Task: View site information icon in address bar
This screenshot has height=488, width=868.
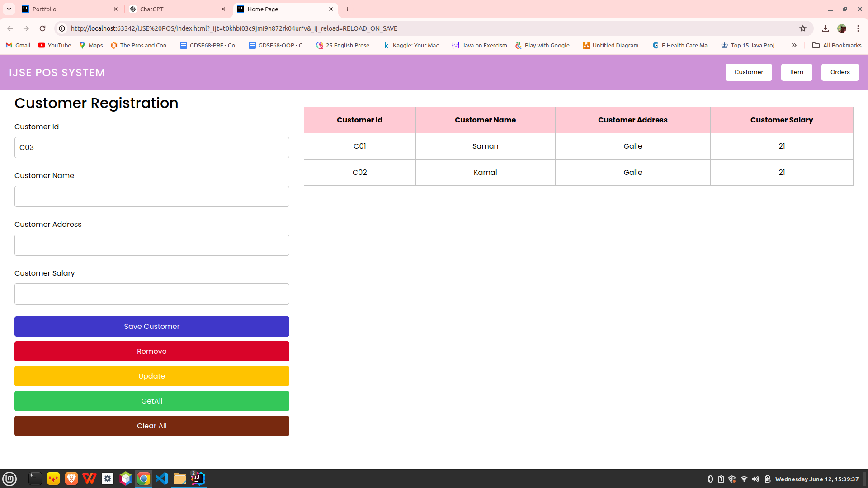Action: 62,28
